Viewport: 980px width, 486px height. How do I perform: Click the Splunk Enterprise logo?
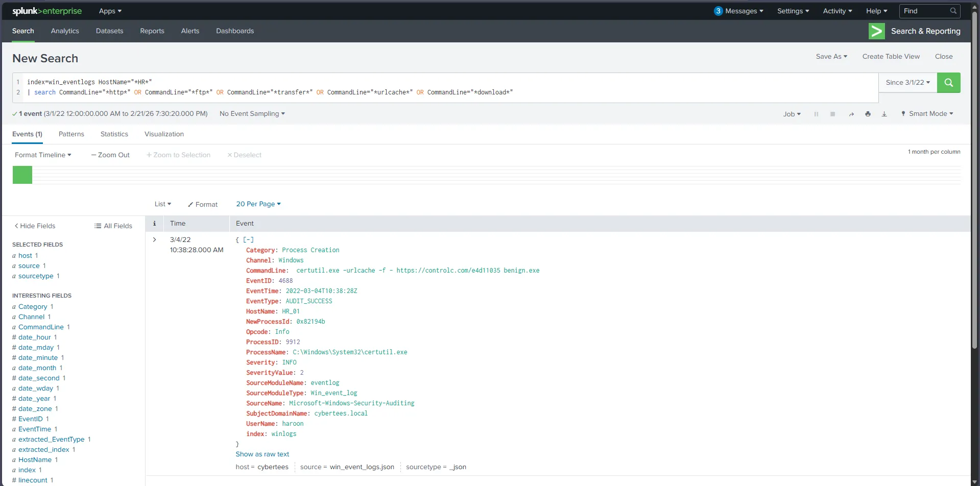46,11
